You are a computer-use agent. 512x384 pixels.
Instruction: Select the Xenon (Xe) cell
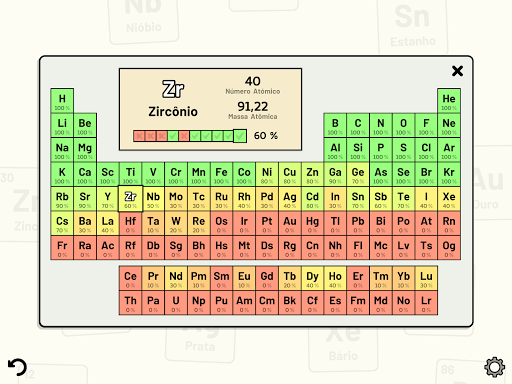coord(449,199)
